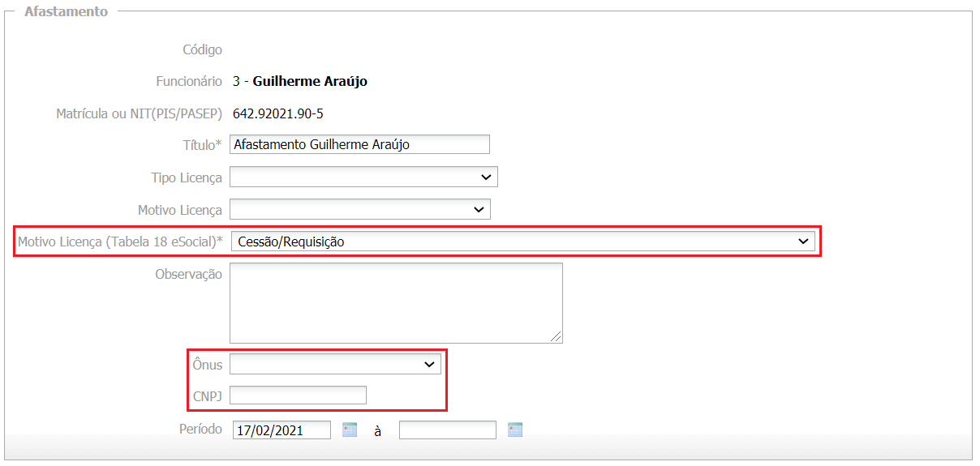
Task: Focus the Observação text area
Action: (395, 301)
